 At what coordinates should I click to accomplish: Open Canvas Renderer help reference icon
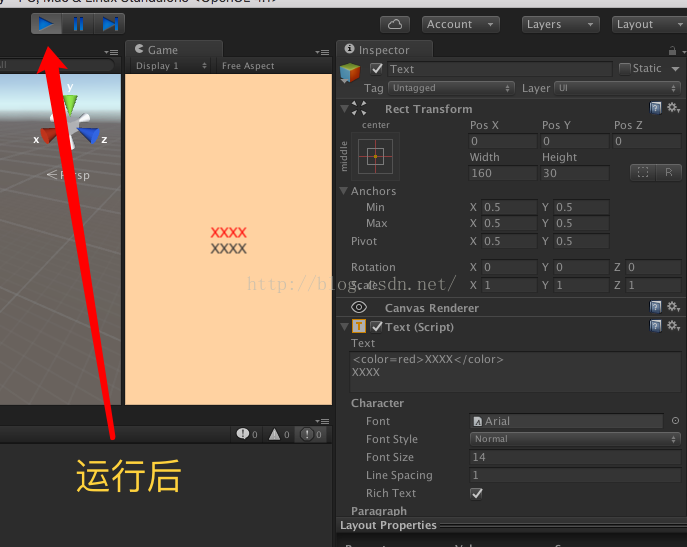point(655,307)
